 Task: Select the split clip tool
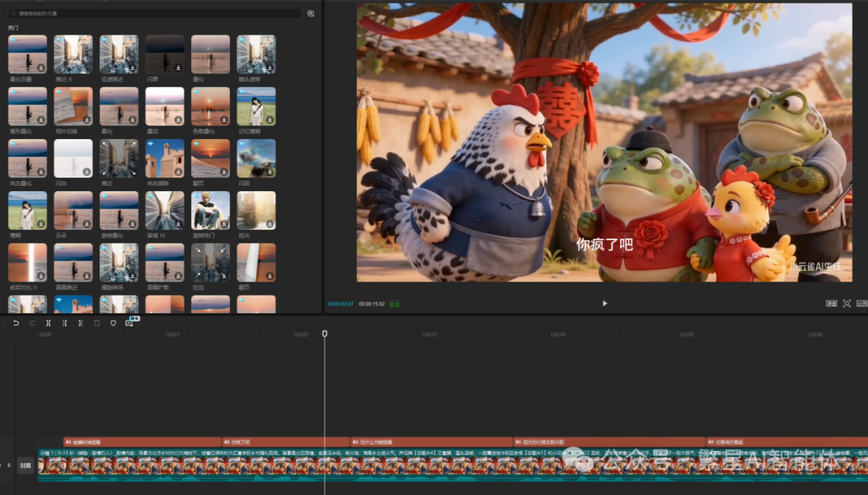[48, 323]
